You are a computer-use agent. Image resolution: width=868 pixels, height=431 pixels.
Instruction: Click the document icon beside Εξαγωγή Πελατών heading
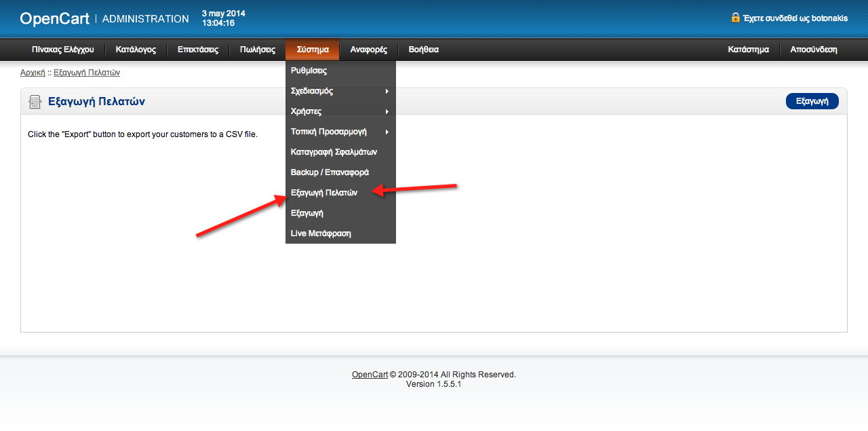pos(35,102)
